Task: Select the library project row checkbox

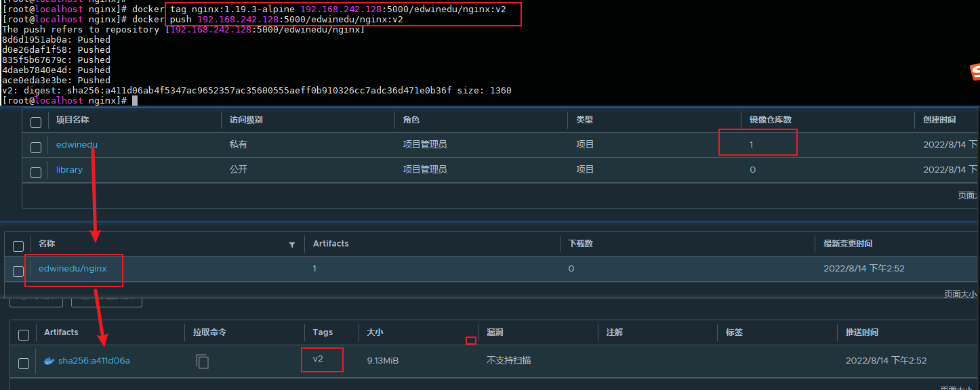Action: [x=36, y=173]
